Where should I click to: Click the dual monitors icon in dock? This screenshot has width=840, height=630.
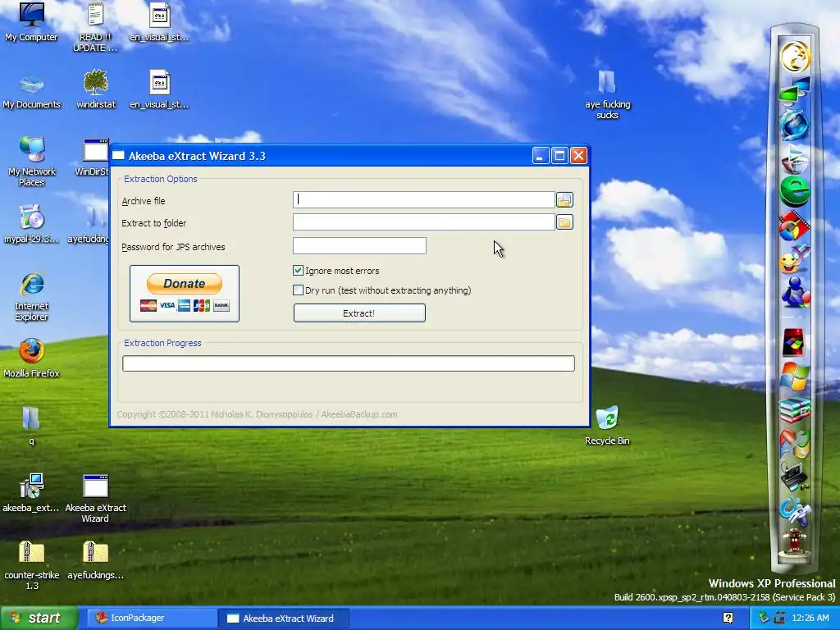[795, 90]
